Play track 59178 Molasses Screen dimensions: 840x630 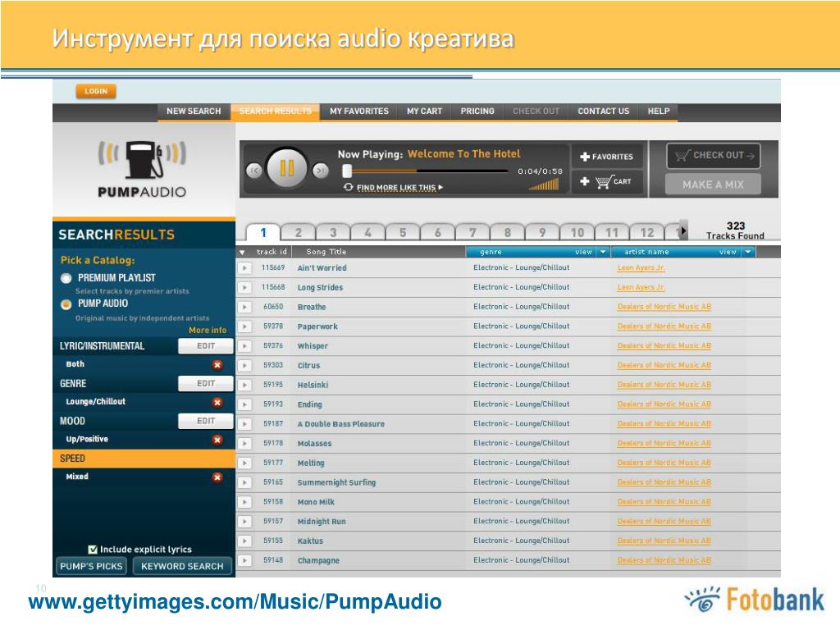coord(244,444)
